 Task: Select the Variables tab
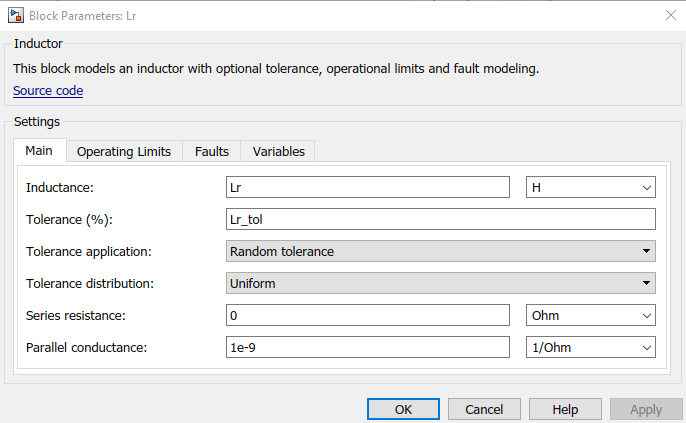click(x=279, y=151)
